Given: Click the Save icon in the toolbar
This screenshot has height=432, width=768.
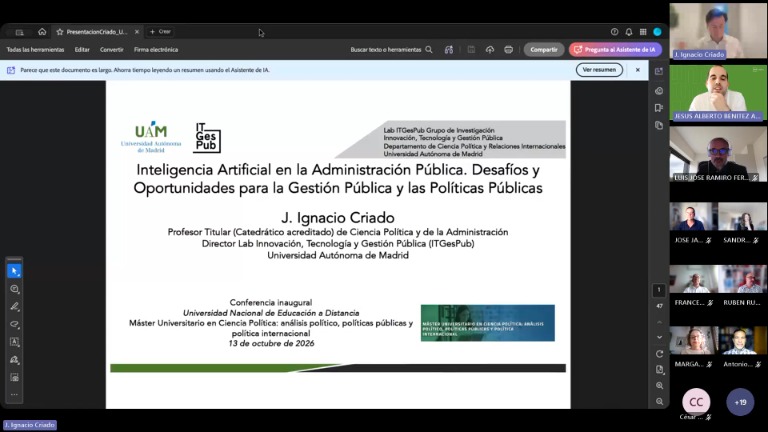Looking at the screenshot, I should tap(471, 49).
